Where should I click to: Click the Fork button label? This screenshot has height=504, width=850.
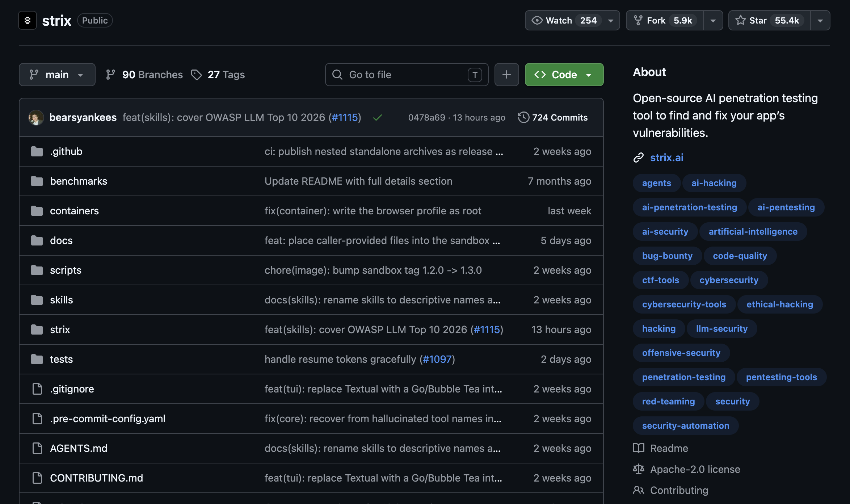point(656,21)
